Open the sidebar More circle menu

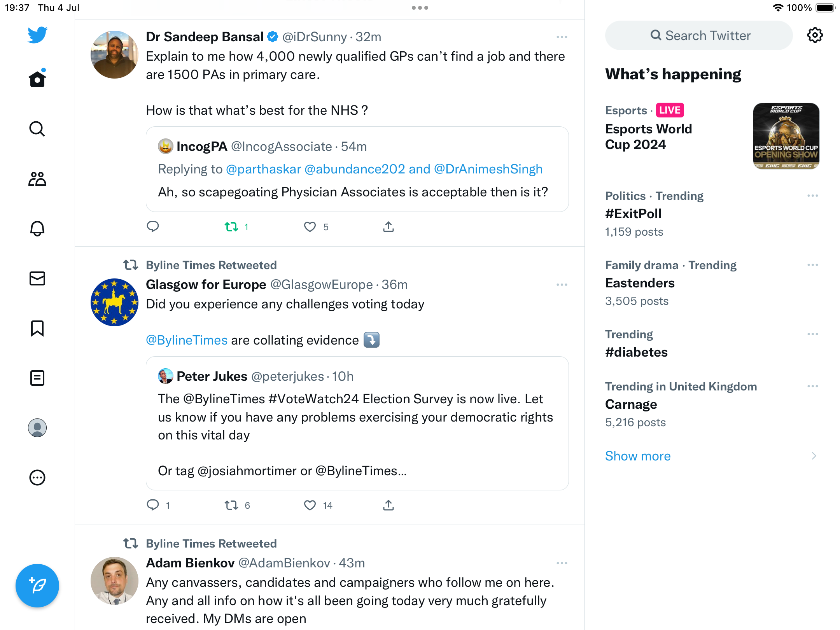pos(37,478)
